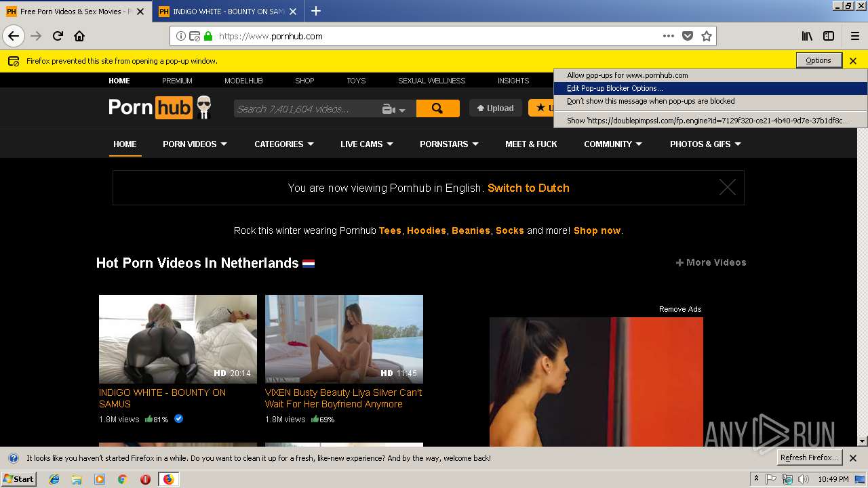Choose Edit Pop-up Blocker Options
Screen dimensions: 868x488
tap(711, 88)
